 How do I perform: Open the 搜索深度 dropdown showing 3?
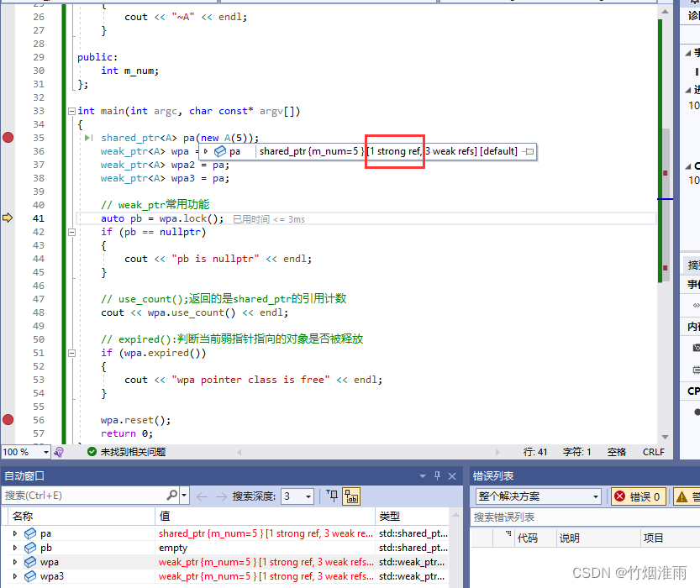point(297,496)
